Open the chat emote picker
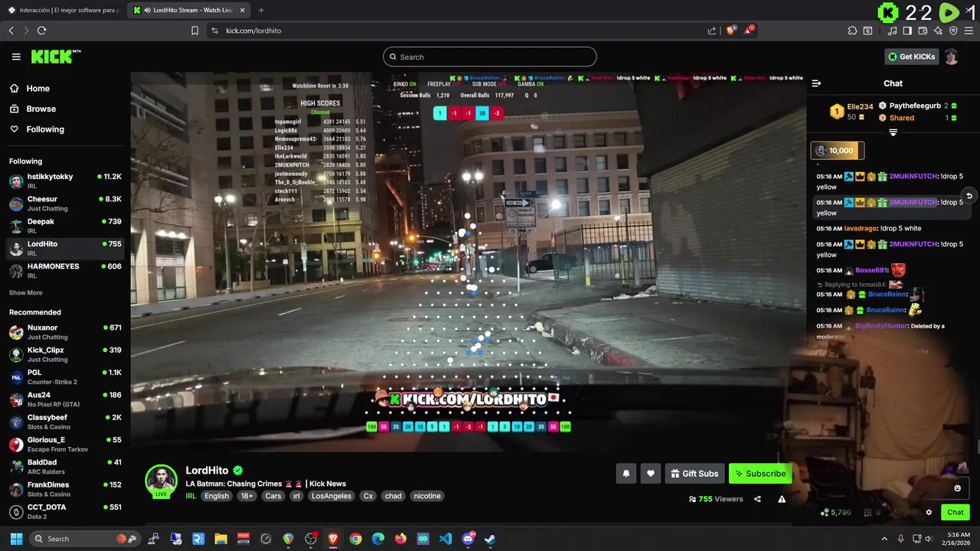 [x=957, y=488]
